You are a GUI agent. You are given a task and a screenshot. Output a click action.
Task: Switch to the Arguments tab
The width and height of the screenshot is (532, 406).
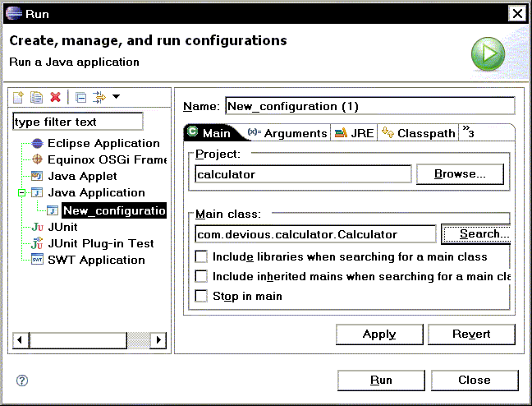[x=287, y=133]
